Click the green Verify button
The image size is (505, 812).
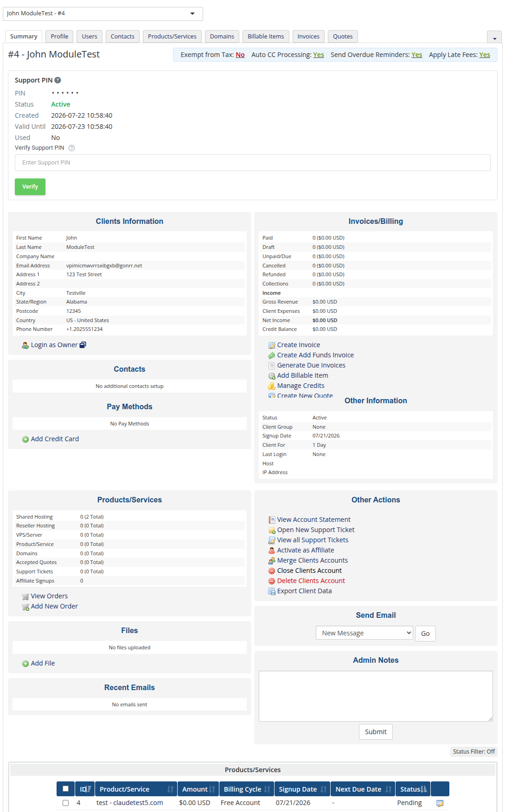[30, 187]
